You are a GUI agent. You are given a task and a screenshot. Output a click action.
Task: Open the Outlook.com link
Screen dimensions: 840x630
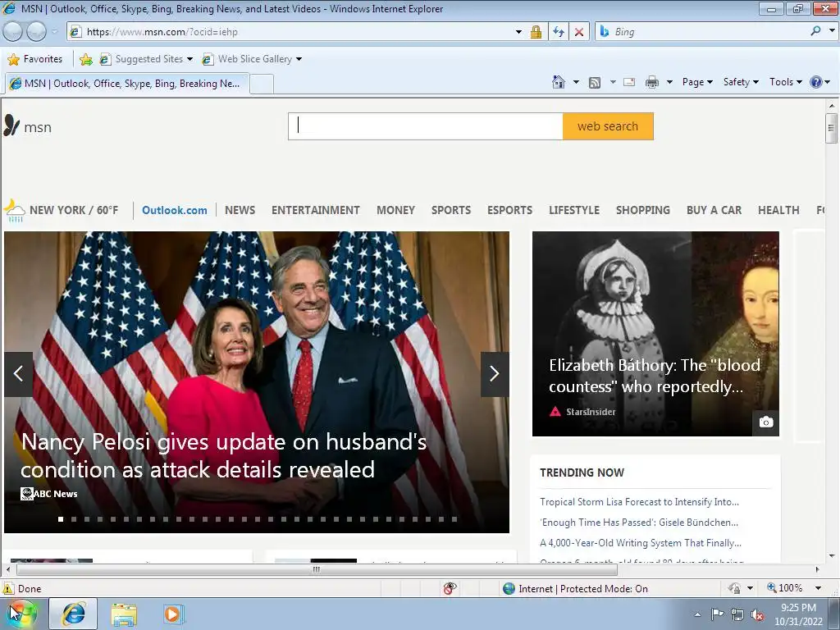click(x=174, y=211)
